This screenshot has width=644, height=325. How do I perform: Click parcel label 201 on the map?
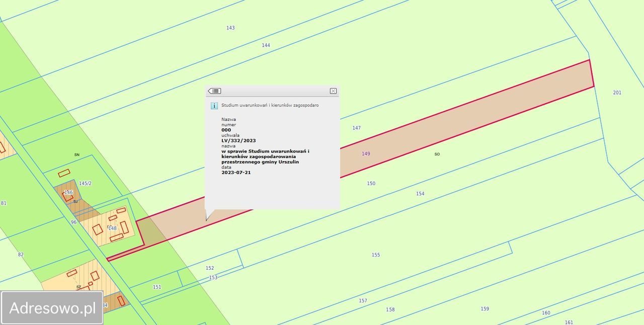[617, 93]
